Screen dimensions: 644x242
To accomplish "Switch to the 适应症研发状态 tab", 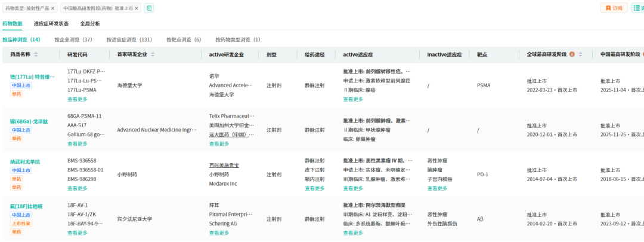I will click(51, 24).
